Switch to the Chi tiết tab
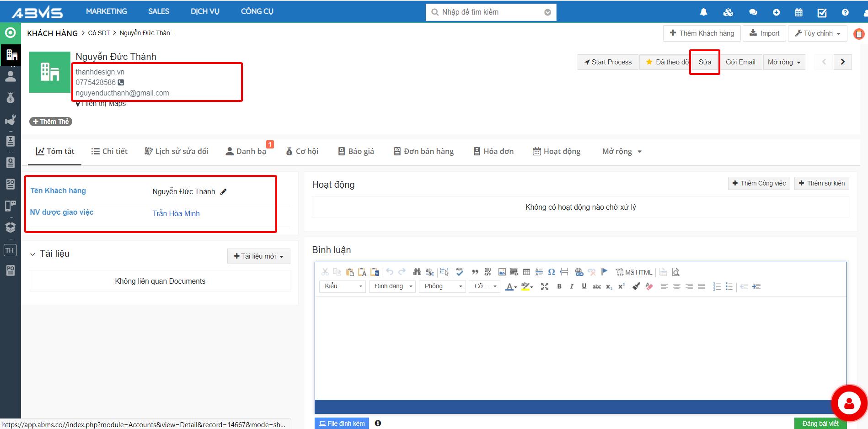Viewport: 868px width, 429px height. coord(109,151)
